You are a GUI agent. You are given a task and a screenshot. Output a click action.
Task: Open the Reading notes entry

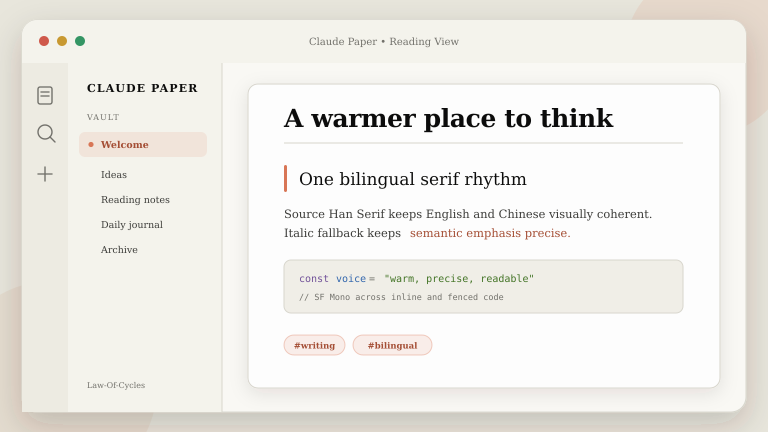coord(135,199)
